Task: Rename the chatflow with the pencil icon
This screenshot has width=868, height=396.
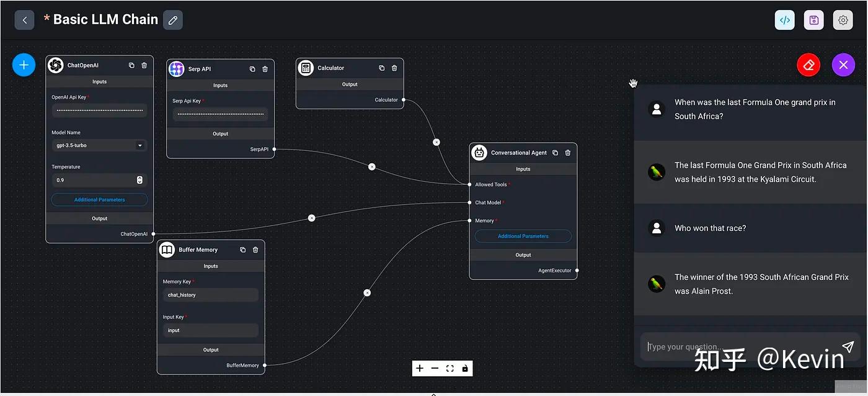Action: [x=172, y=19]
